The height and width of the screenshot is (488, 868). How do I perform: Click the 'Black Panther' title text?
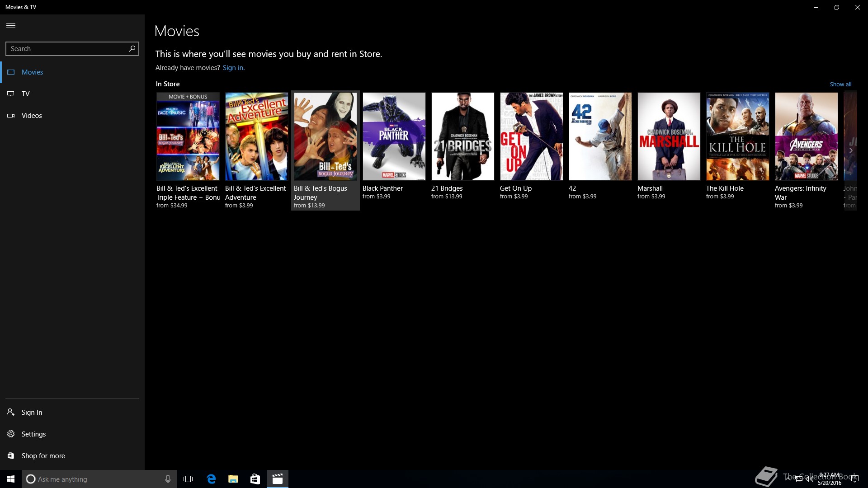coord(382,188)
